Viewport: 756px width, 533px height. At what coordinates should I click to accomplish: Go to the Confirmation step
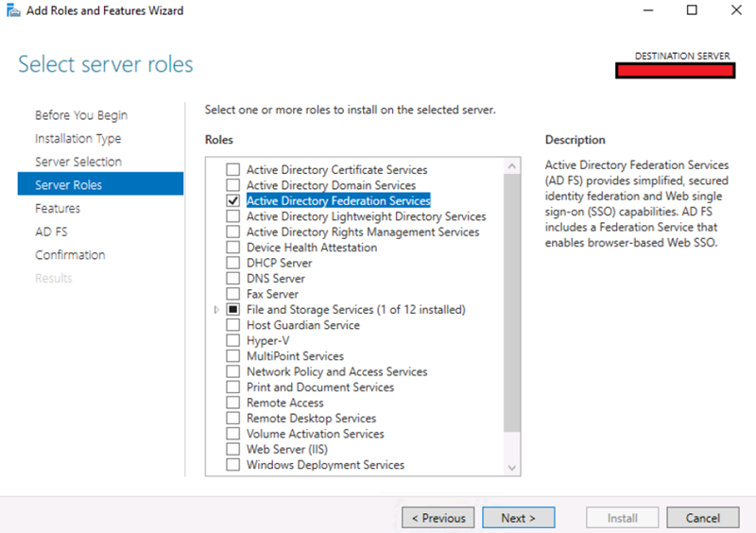point(70,254)
